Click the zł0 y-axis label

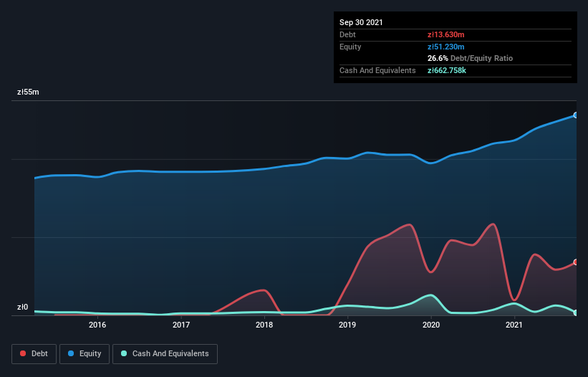[x=22, y=307]
